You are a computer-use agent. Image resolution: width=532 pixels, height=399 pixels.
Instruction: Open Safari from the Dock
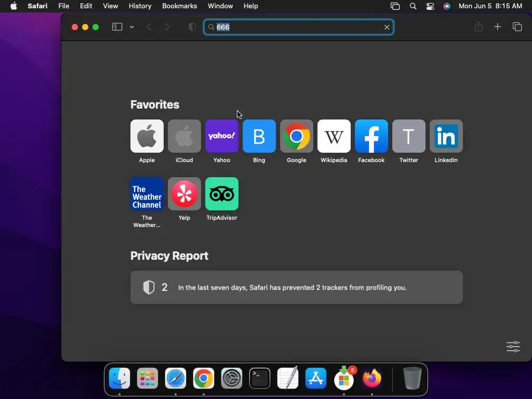176,378
